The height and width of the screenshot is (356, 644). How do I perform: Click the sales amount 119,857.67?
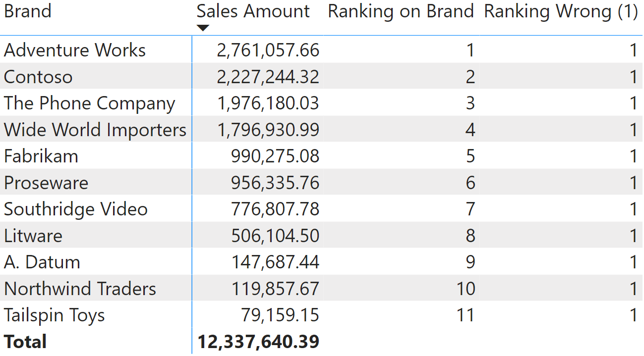point(275,289)
